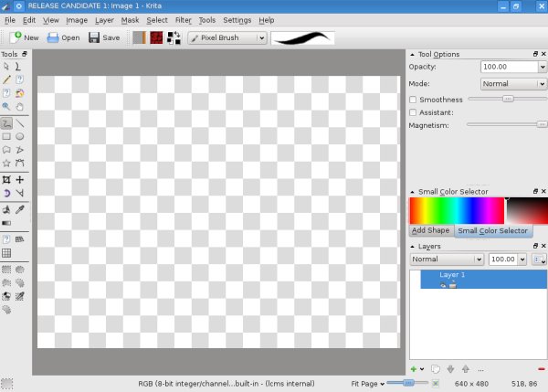Viewport: 548px width, 392px height.
Task: Collapse the Layers panel triangle
Action: tap(413, 247)
